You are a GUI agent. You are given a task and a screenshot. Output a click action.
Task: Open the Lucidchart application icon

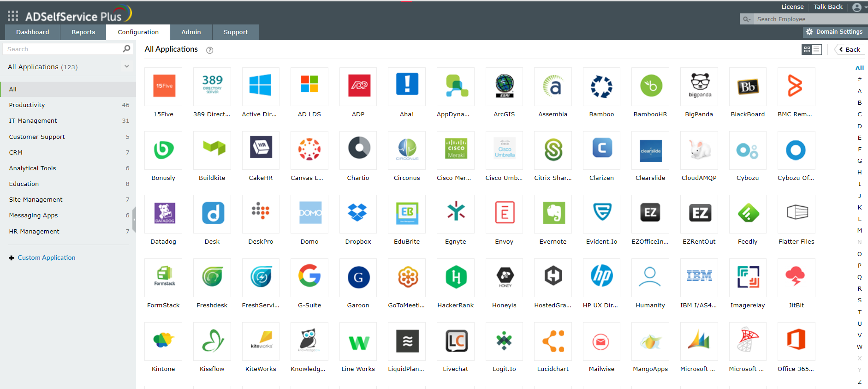click(553, 341)
